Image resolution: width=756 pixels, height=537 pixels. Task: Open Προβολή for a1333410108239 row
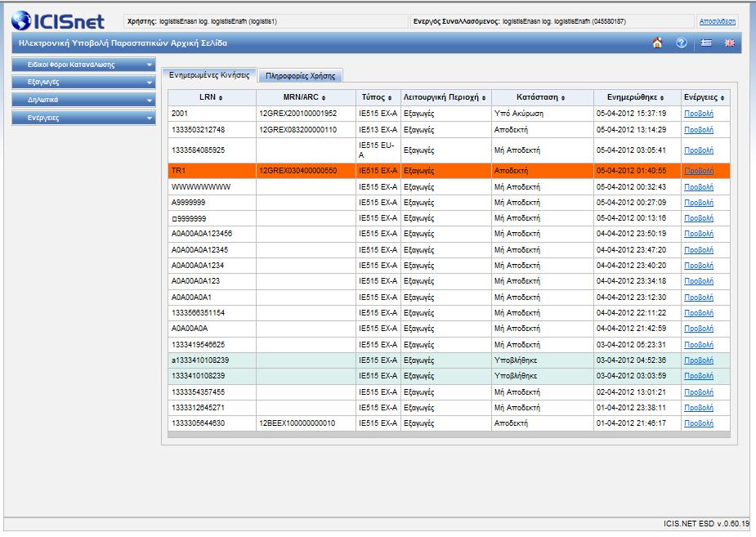coord(699,360)
